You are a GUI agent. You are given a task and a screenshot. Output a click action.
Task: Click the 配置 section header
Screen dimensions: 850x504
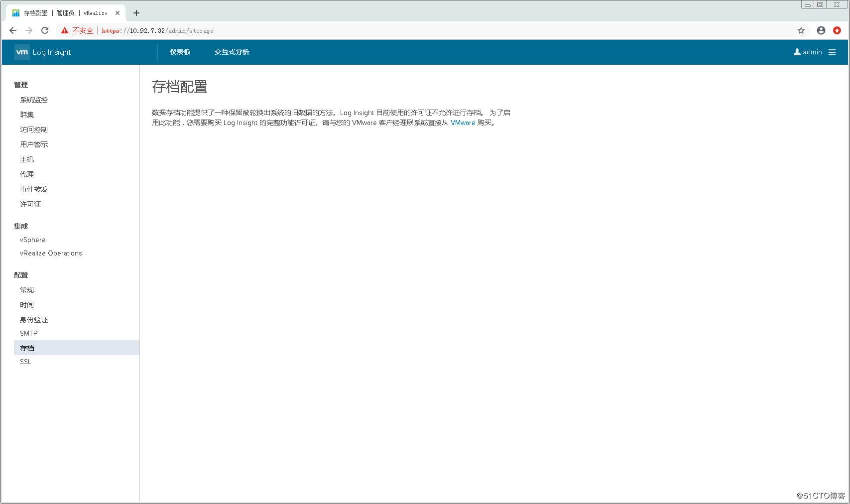pos(21,275)
